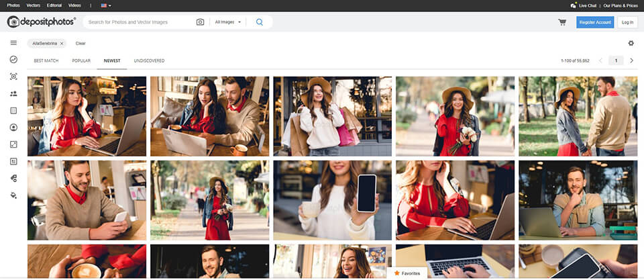Switch to the Popular tab
644x280 pixels.
(x=81, y=60)
